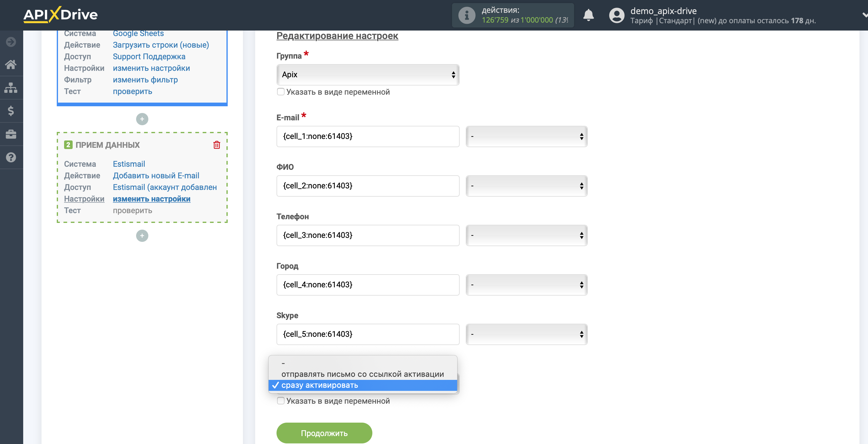Go to home via sidebar house icon
The width and height of the screenshot is (868, 444).
point(11,64)
